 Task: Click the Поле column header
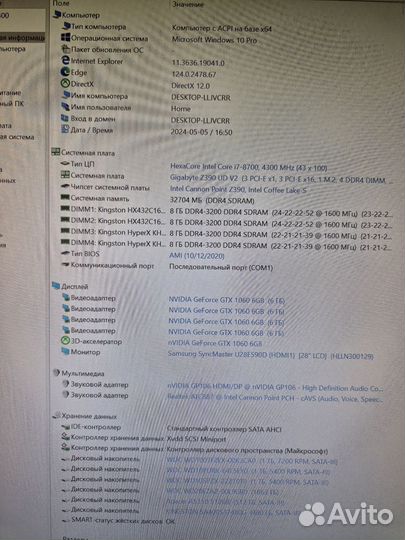pyautogui.click(x=61, y=3)
